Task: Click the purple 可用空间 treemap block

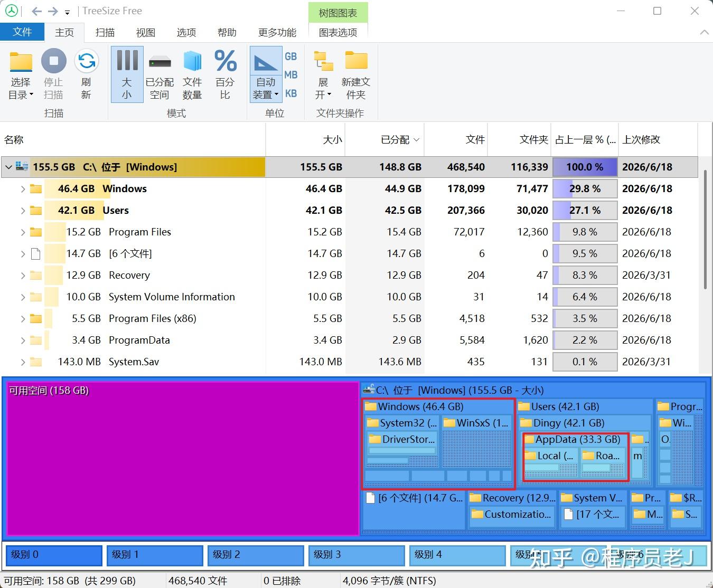Action: pyautogui.click(x=183, y=458)
